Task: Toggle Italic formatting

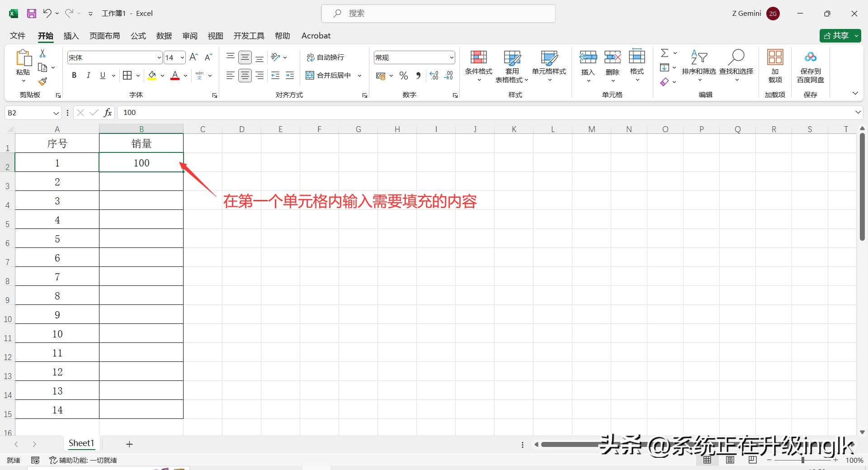Action: point(89,76)
